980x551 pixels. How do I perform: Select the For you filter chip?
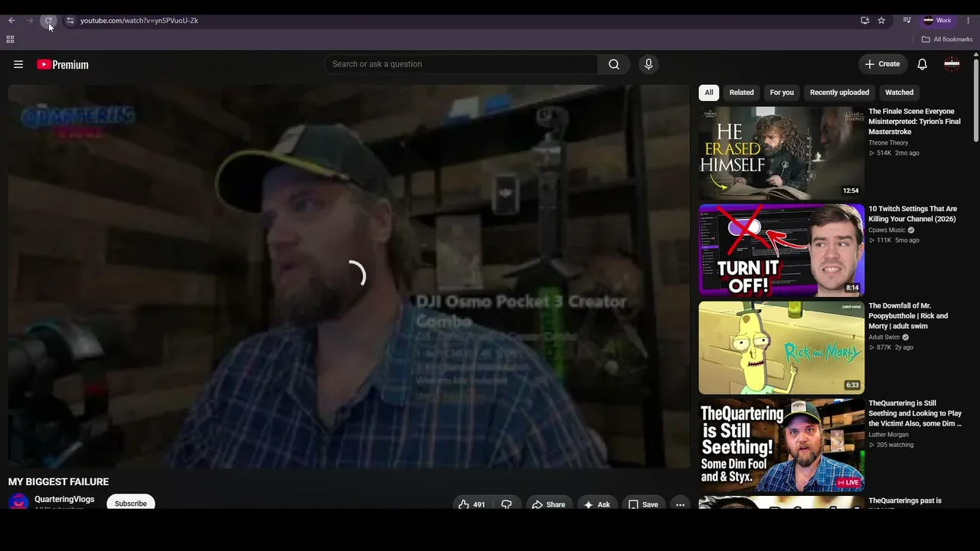coord(782,93)
